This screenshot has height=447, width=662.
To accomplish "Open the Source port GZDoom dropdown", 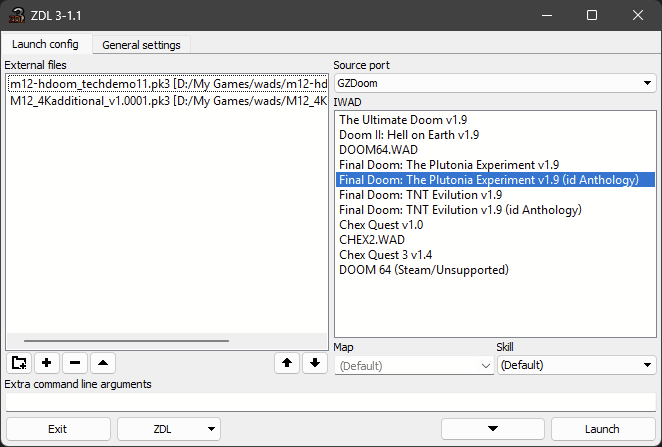I will point(495,83).
